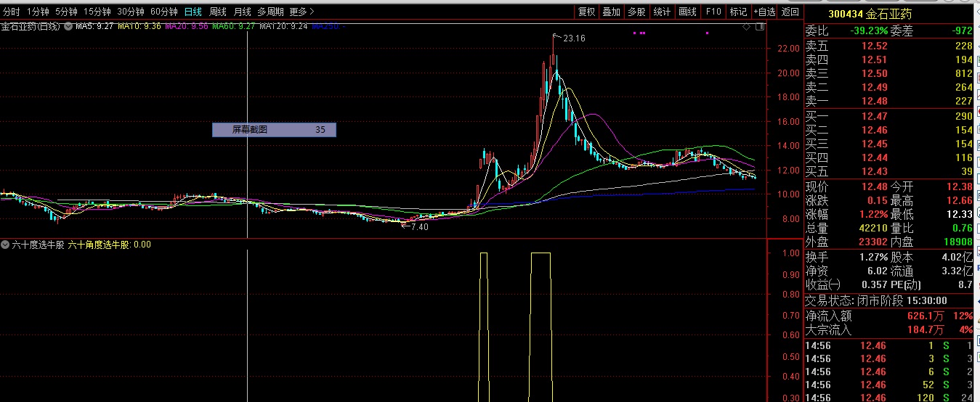Toggle 叠加 overlay on chart
The image size is (980, 402).
(x=612, y=12)
